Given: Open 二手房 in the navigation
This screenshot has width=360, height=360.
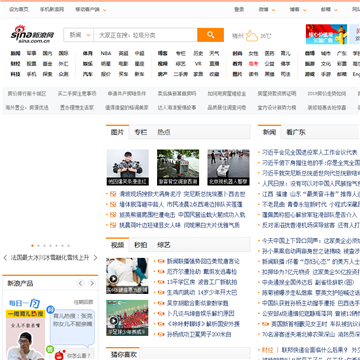Looking at the screenshot, I should point(181,74).
